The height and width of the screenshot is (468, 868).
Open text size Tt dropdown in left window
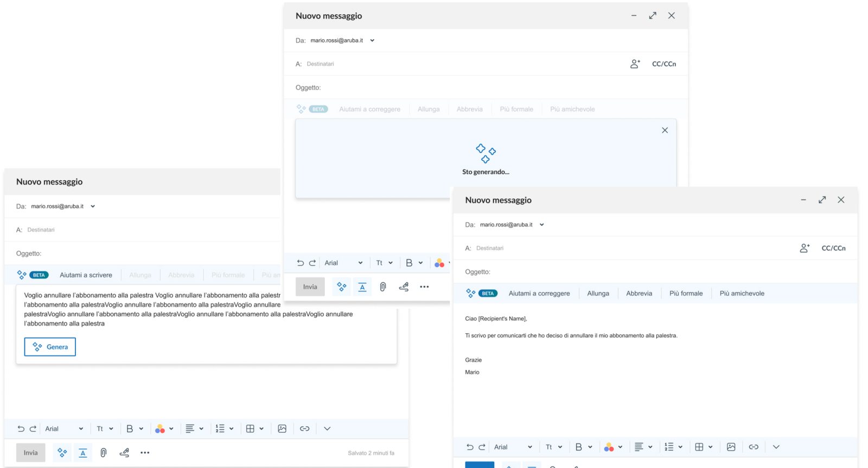click(105, 429)
